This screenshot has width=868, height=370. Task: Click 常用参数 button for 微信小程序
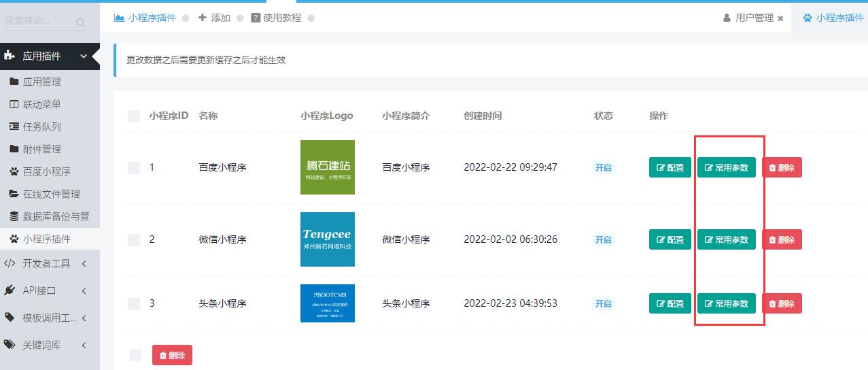(727, 239)
